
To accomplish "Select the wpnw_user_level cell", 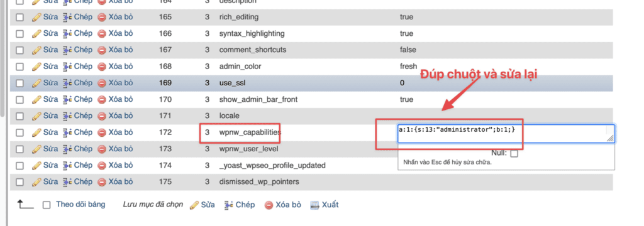I will point(248,149).
